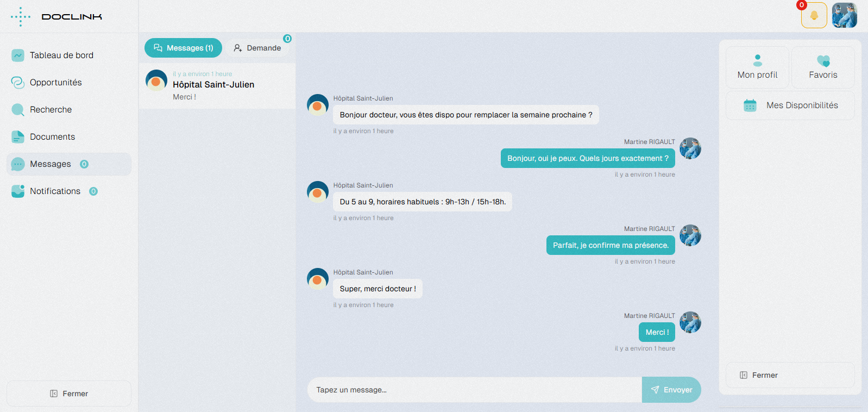This screenshot has height=412, width=868.
Task: Click the Notifications count badge in sidebar
Action: point(93,191)
